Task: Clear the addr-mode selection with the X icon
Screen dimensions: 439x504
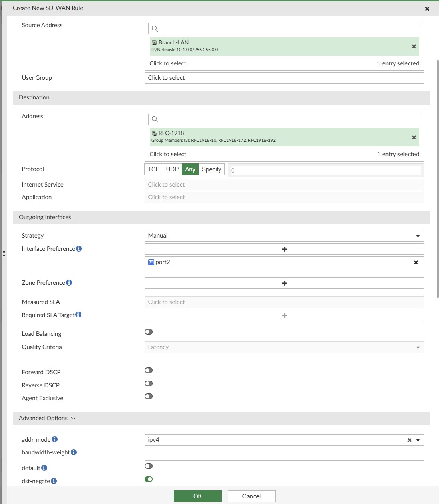Action: 409,440
